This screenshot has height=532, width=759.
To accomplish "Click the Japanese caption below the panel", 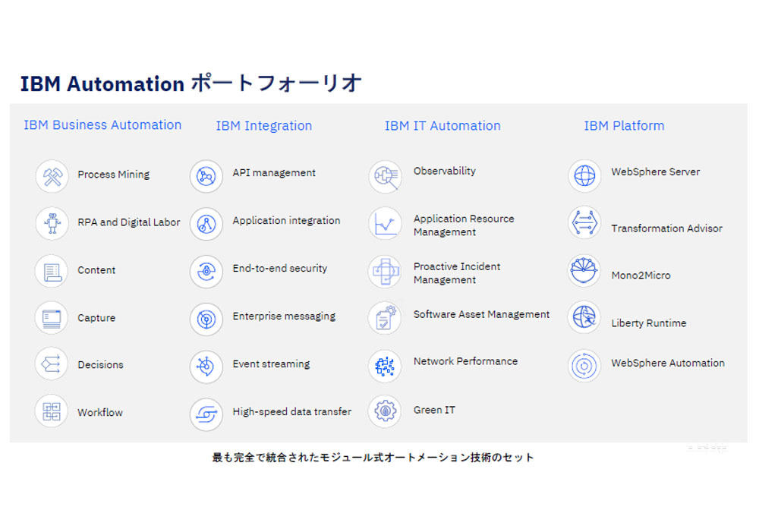I will 373,458.
